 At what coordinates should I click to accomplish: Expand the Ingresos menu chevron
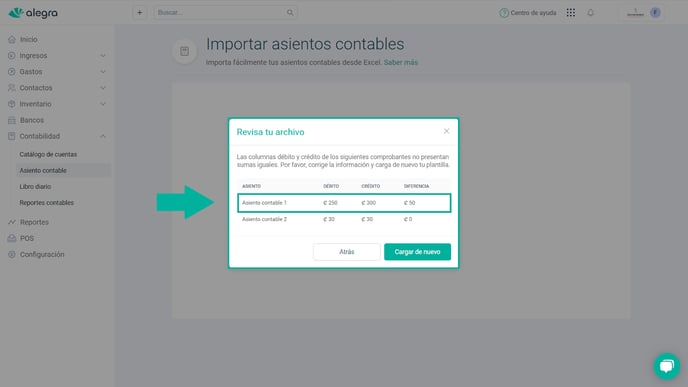coord(103,56)
